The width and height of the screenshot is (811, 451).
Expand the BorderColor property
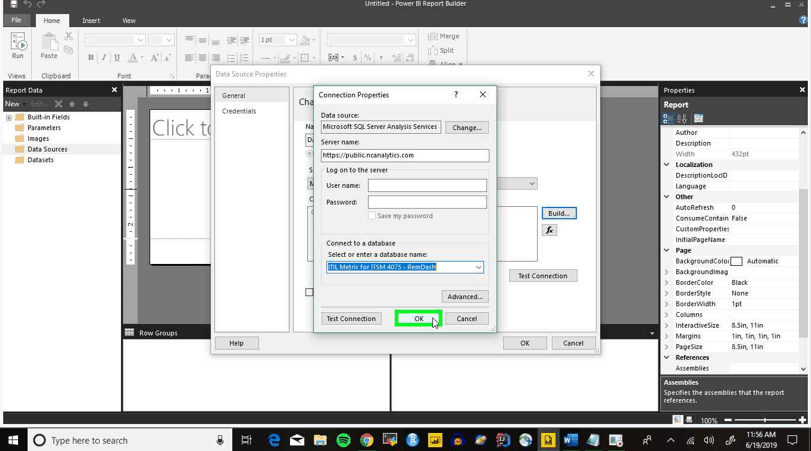pos(667,282)
